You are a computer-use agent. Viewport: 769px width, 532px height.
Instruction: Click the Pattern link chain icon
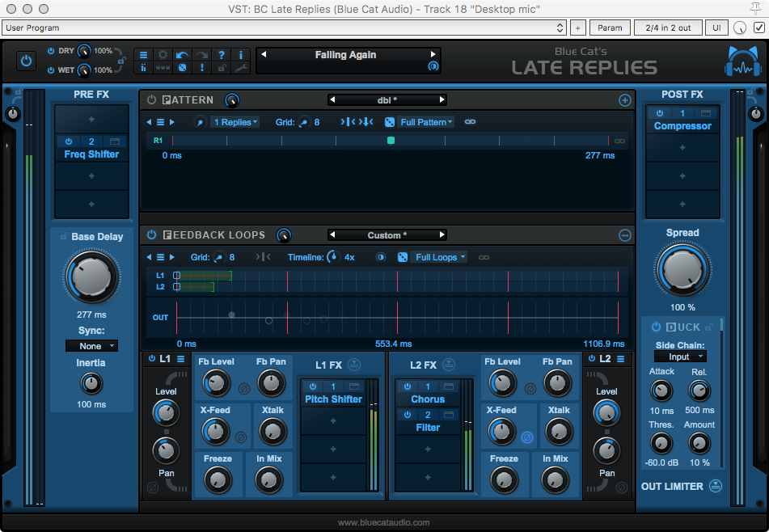tap(470, 121)
